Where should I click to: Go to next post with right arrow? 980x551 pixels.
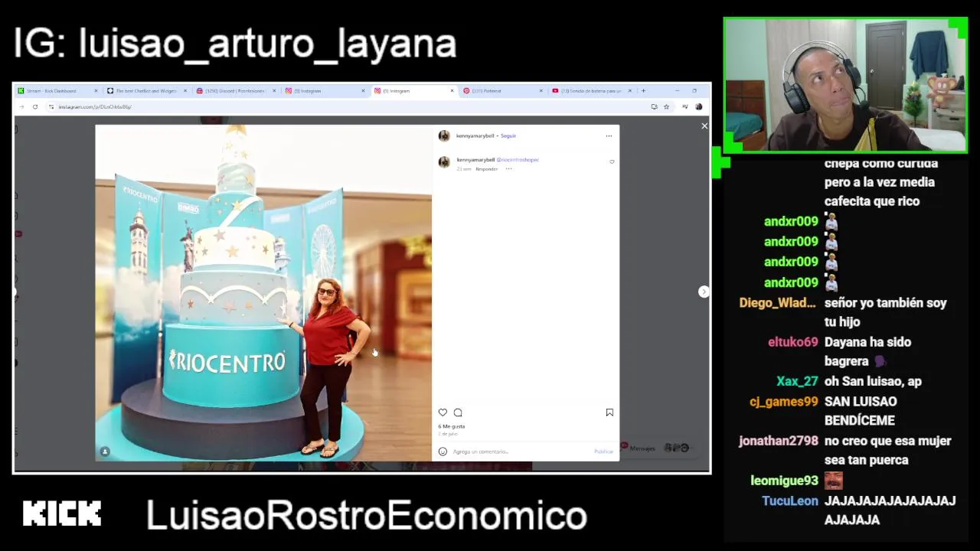point(704,292)
